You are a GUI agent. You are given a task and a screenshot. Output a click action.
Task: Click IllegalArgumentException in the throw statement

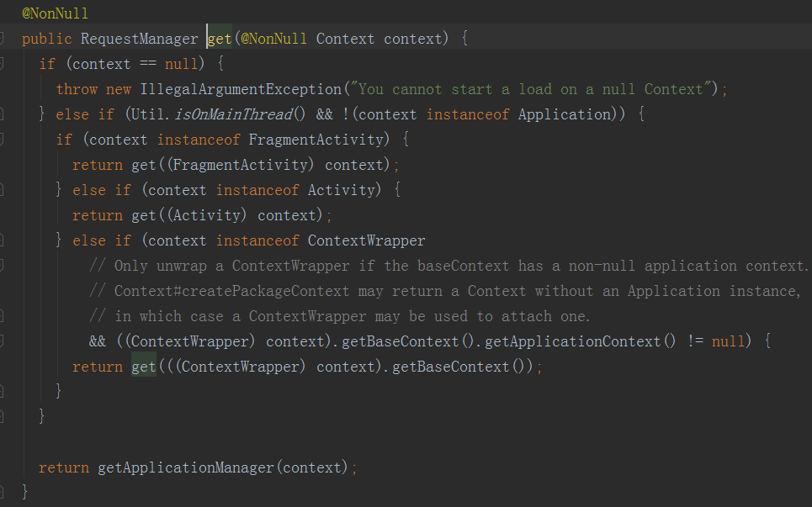click(241, 89)
